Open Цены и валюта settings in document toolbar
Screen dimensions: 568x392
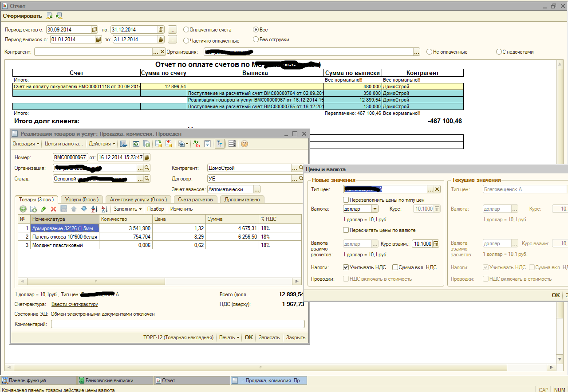tap(64, 144)
